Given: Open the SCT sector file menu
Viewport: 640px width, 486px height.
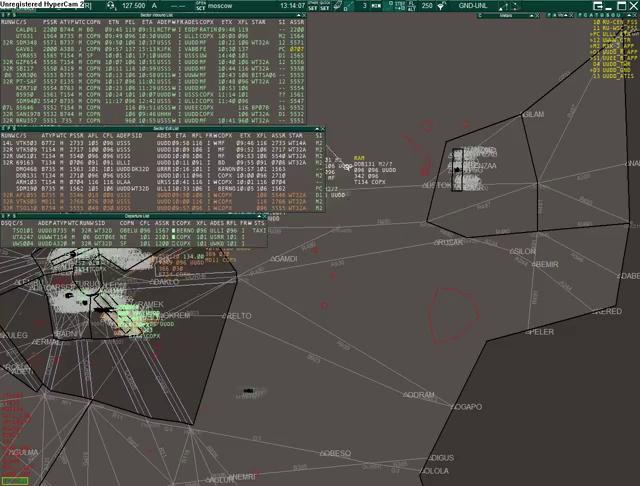Looking at the screenshot, I should tap(200, 6).
